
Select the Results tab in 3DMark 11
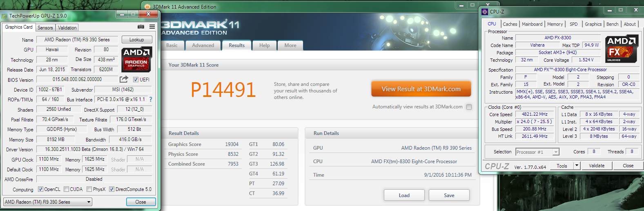236,45
